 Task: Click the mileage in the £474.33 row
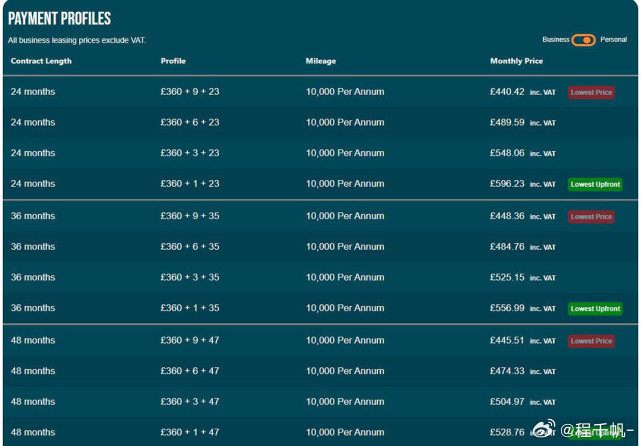[x=345, y=371]
